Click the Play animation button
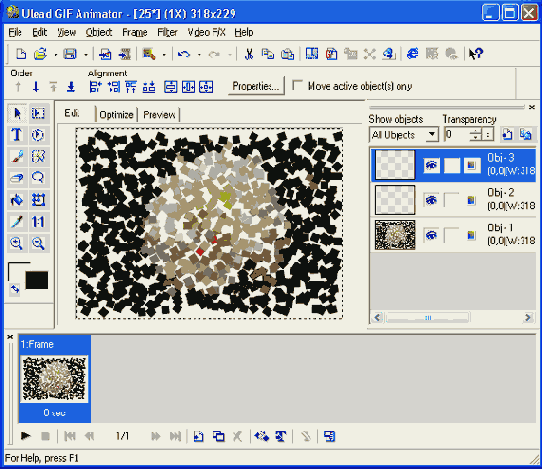This screenshot has width=542, height=469. [x=25, y=436]
